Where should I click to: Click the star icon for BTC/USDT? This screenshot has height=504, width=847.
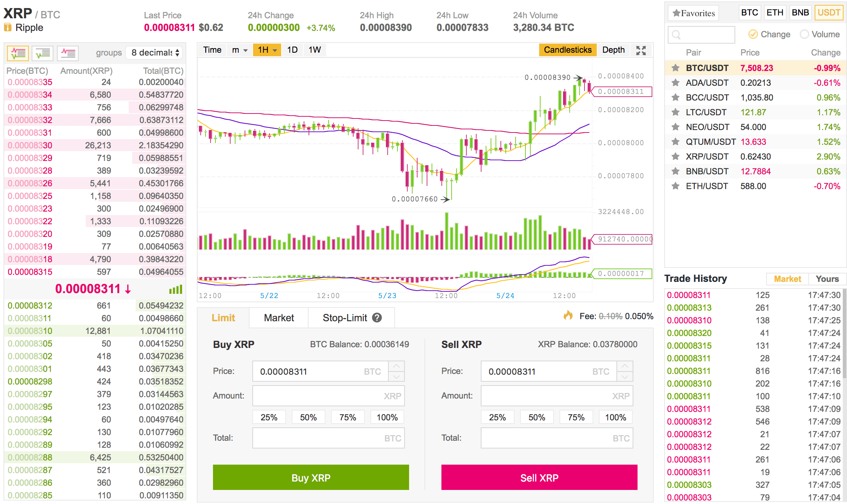pos(675,68)
